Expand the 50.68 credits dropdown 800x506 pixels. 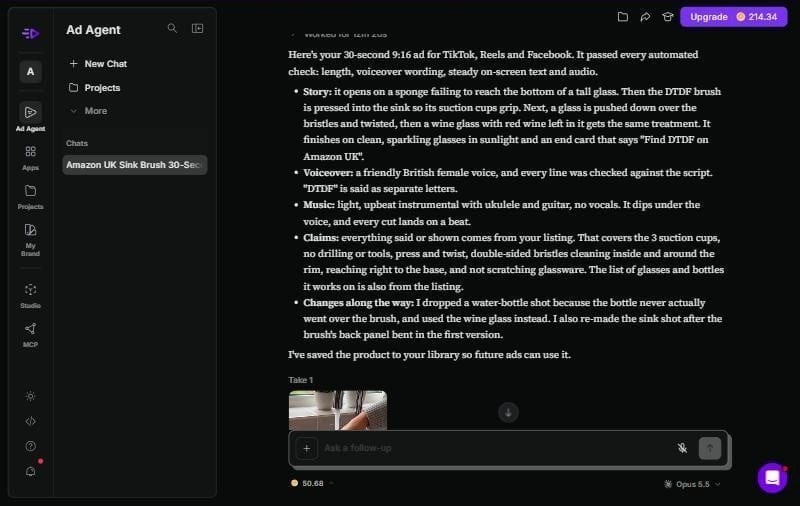(312, 483)
